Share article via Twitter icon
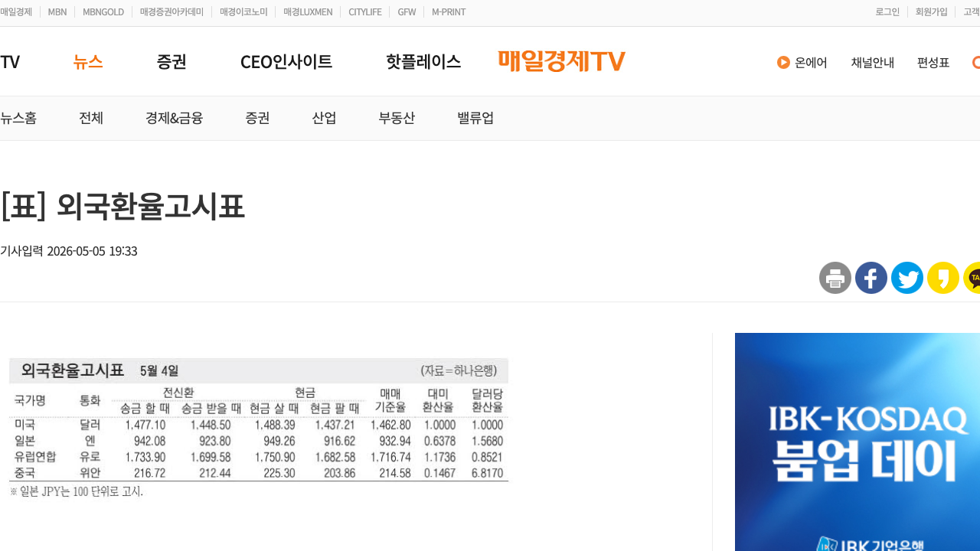The height and width of the screenshot is (551, 980). pos(907,278)
